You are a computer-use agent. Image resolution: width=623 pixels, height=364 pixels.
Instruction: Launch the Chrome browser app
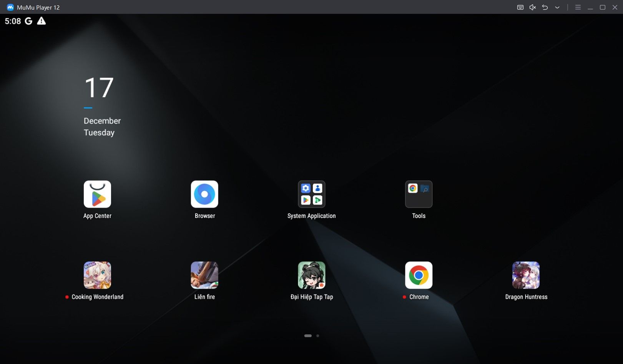[419, 275]
